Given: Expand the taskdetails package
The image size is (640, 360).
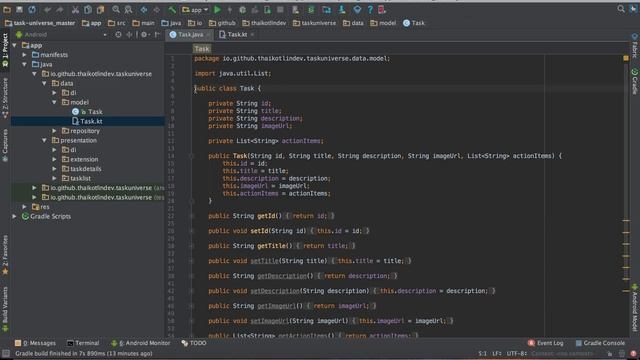Looking at the screenshot, I should (54, 169).
